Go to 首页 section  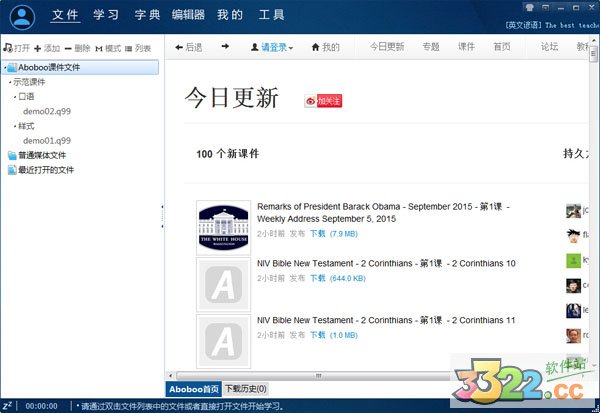coord(502,47)
